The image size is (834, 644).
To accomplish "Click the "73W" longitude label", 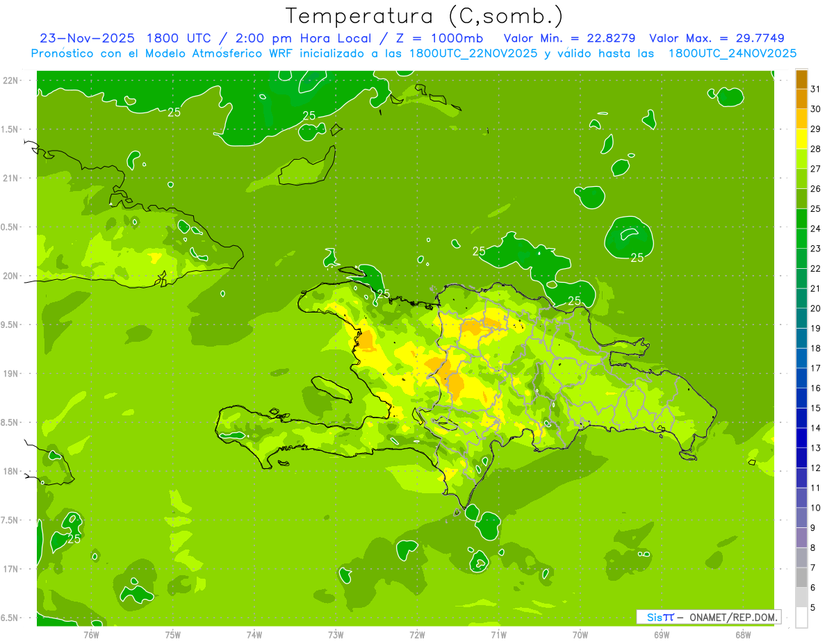I will [336, 635].
